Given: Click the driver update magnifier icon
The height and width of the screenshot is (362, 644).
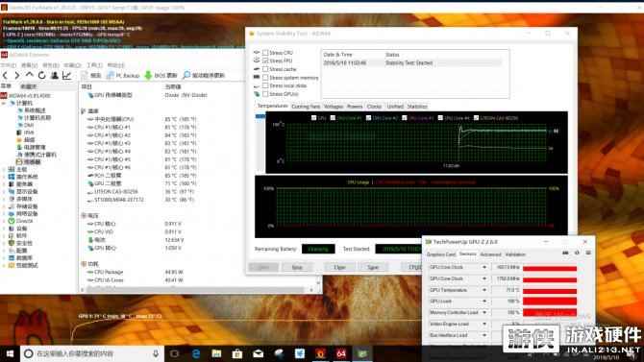Looking at the screenshot, I should [x=186, y=75].
